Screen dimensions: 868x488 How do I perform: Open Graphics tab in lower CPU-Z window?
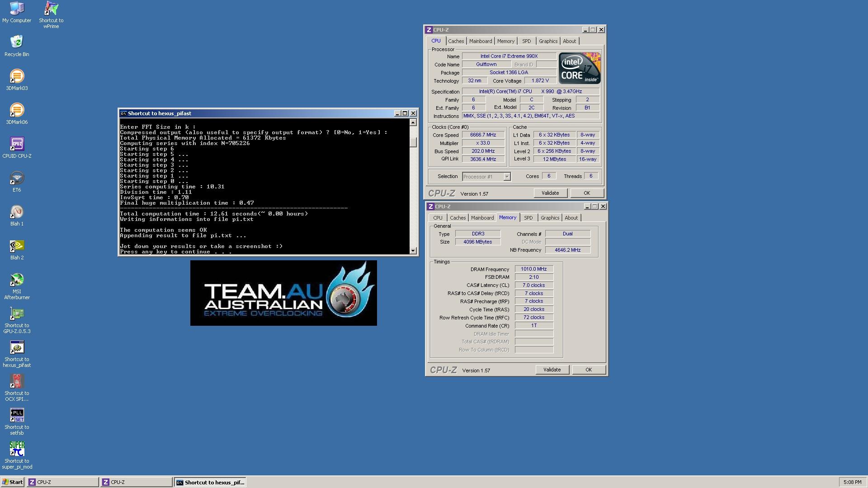[550, 218]
